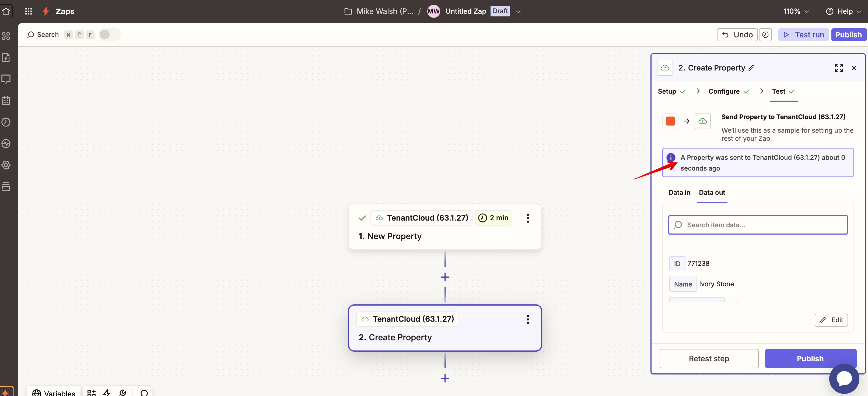
Task: Add a step between steps 1 and 2
Action: [x=445, y=277]
